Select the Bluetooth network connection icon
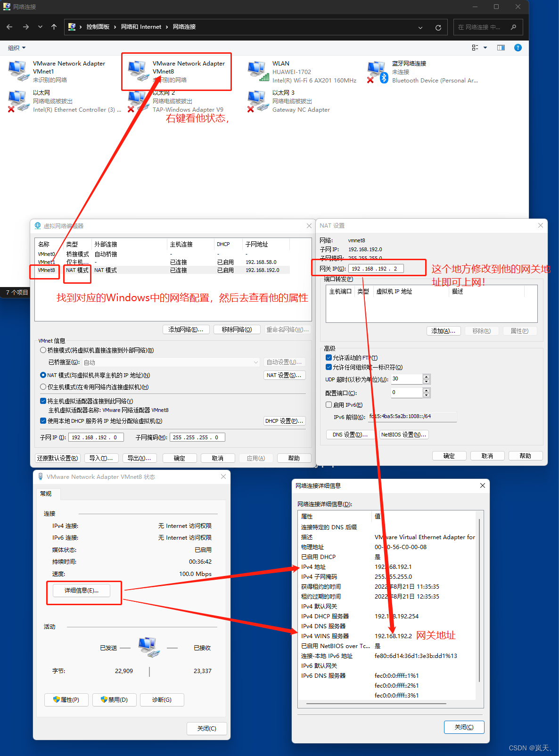Image resolution: width=559 pixels, height=756 pixels. (x=377, y=71)
